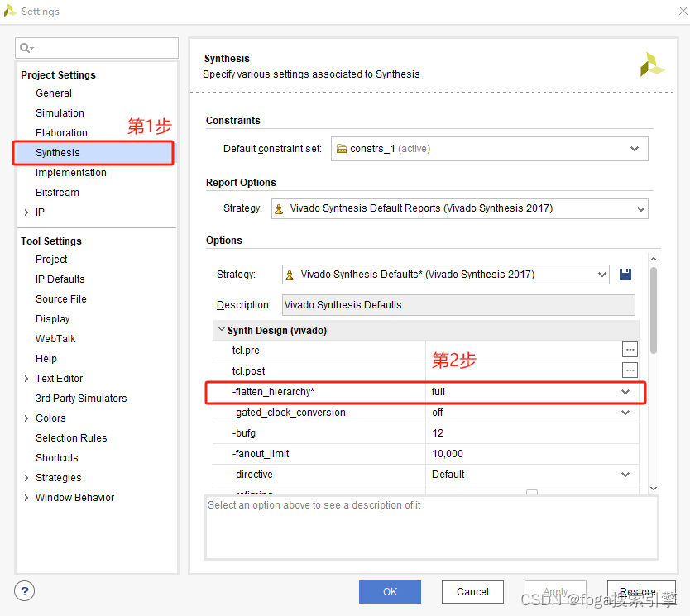Click inside the settings search field

[97, 48]
